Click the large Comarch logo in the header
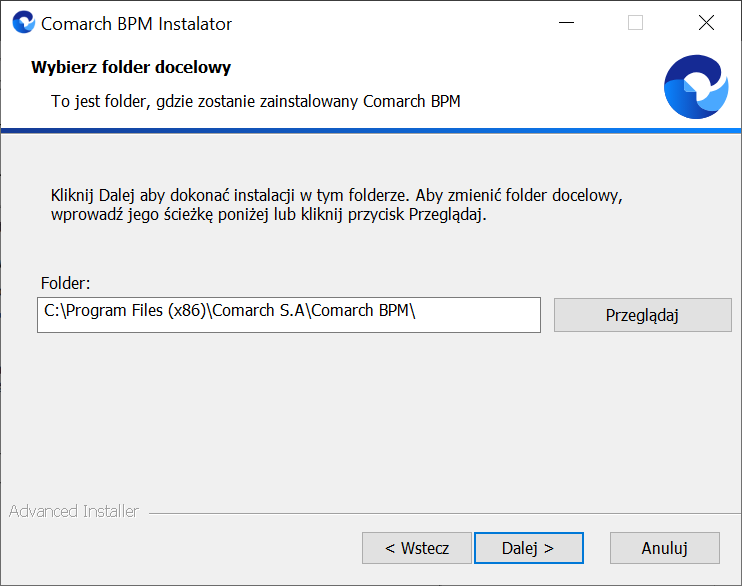The width and height of the screenshot is (742, 586). [x=696, y=87]
